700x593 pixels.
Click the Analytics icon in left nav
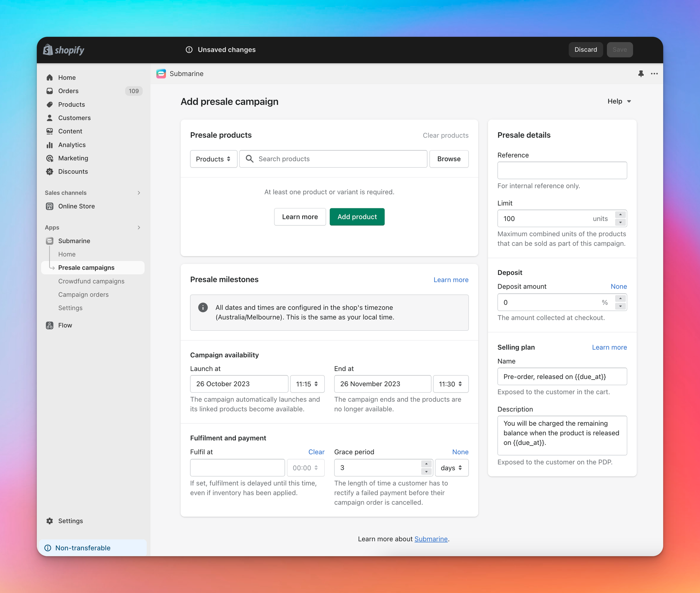point(50,144)
